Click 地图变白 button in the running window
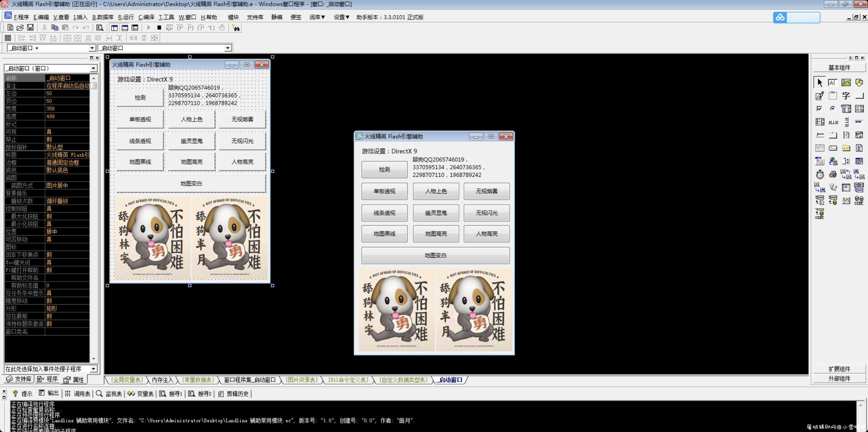 click(x=435, y=255)
